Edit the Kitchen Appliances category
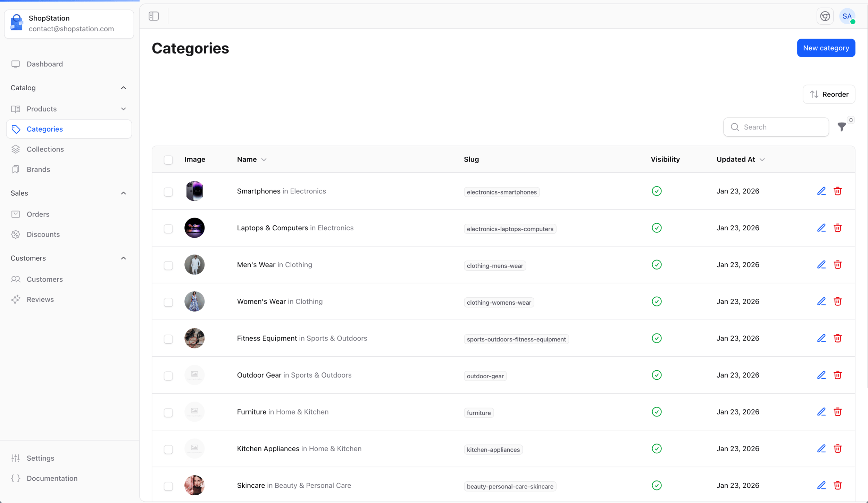 pyautogui.click(x=821, y=449)
